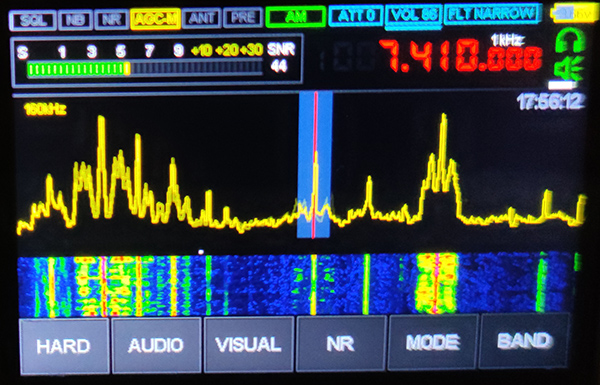Toggle the SQL squelch indicator
The width and height of the screenshot is (600, 385).
coord(33,19)
